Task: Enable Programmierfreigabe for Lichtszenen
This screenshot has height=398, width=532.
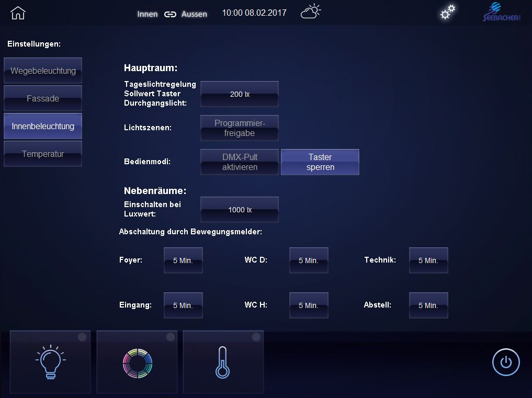Action: point(240,128)
